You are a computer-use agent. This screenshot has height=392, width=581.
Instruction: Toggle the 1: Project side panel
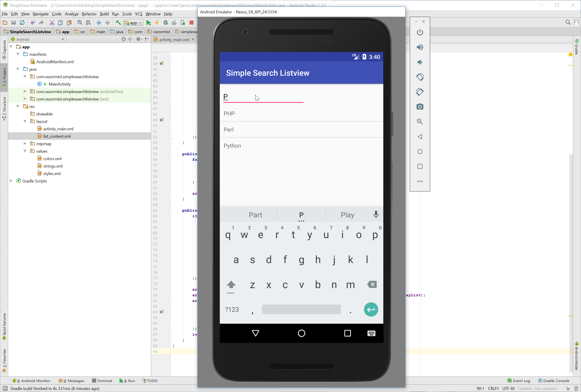pyautogui.click(x=4, y=77)
